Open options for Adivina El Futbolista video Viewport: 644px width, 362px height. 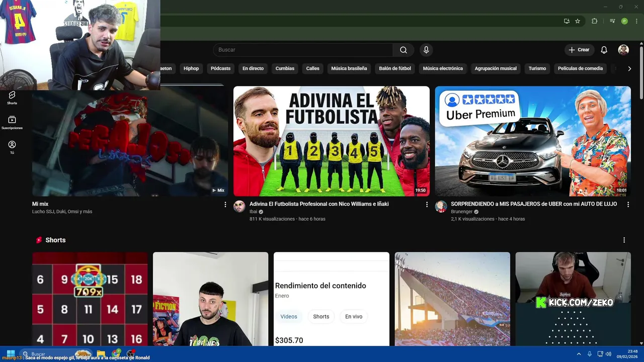tap(427, 205)
